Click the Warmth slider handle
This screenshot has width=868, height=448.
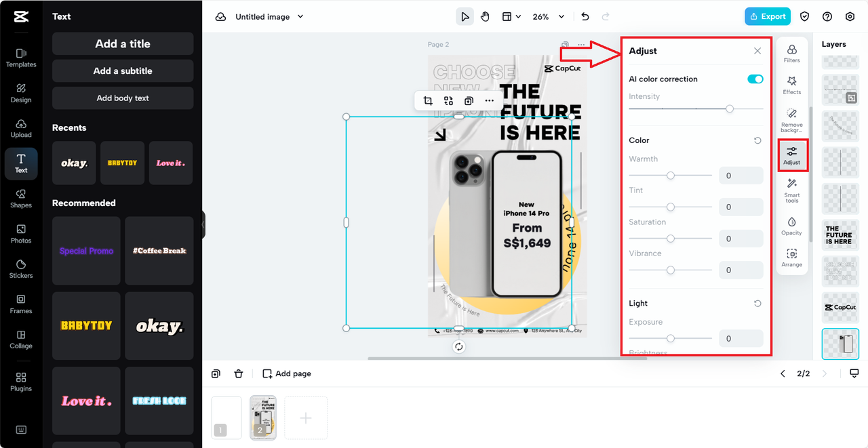click(671, 176)
